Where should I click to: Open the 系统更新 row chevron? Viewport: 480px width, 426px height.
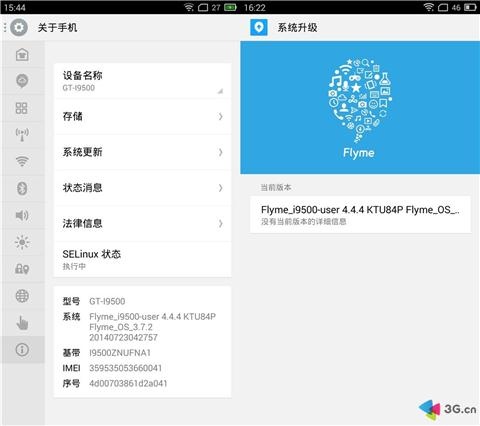220,152
